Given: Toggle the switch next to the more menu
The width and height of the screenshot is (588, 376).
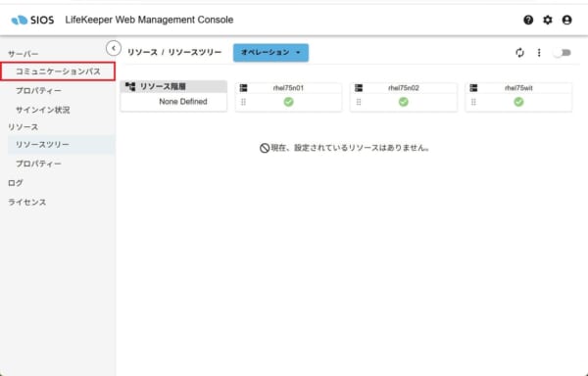Looking at the screenshot, I should (x=563, y=53).
